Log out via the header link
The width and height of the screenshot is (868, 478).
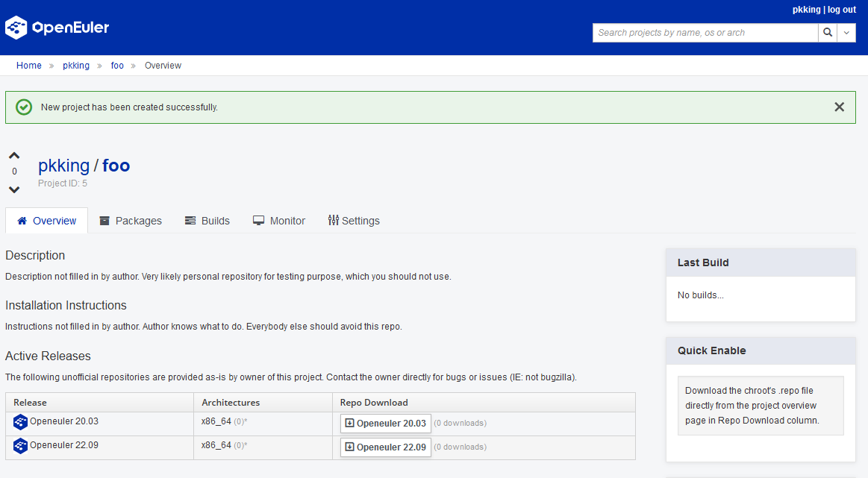pyautogui.click(x=841, y=10)
